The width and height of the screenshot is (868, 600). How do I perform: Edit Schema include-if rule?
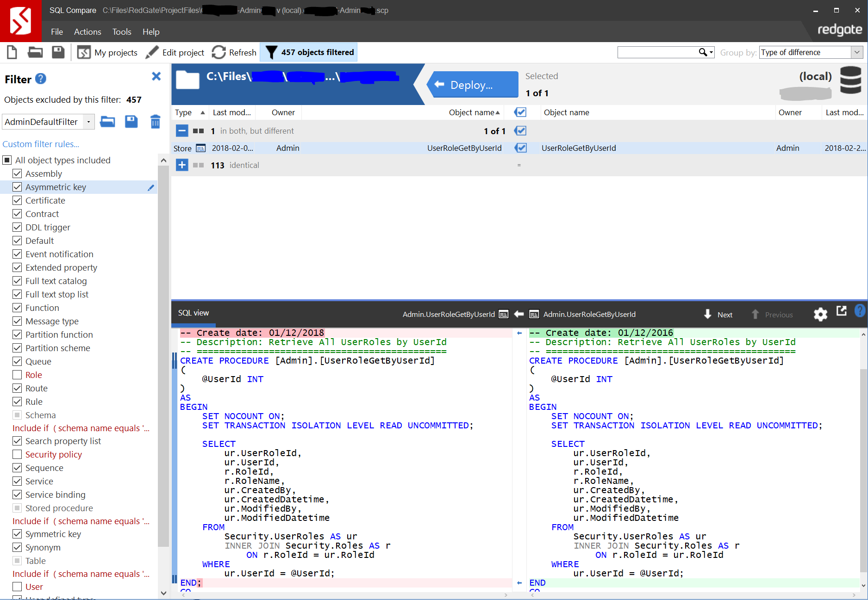(81, 428)
